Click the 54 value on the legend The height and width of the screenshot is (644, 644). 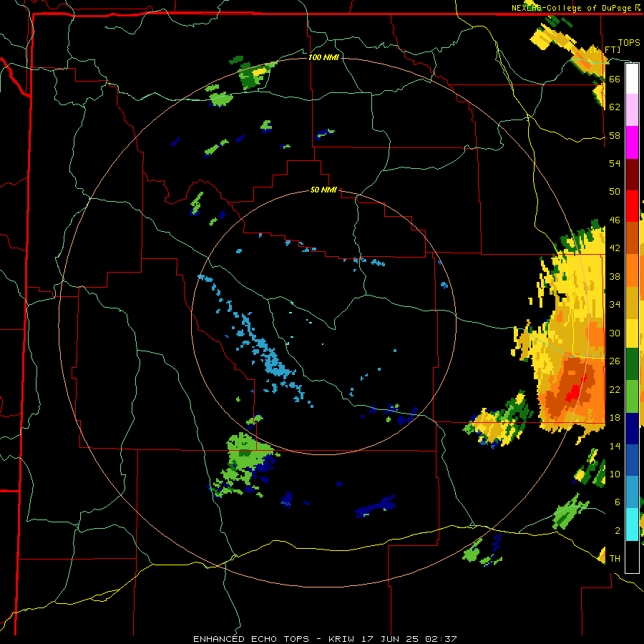[x=615, y=163]
